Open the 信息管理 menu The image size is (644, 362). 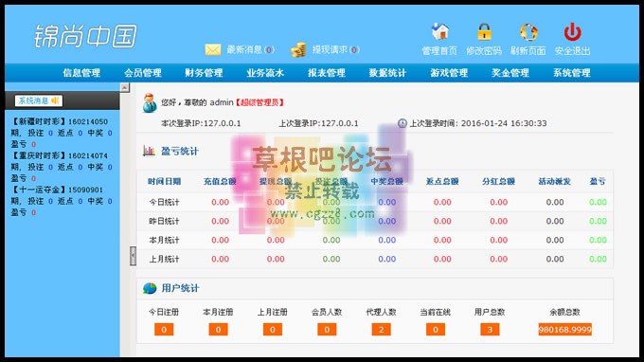(x=81, y=73)
